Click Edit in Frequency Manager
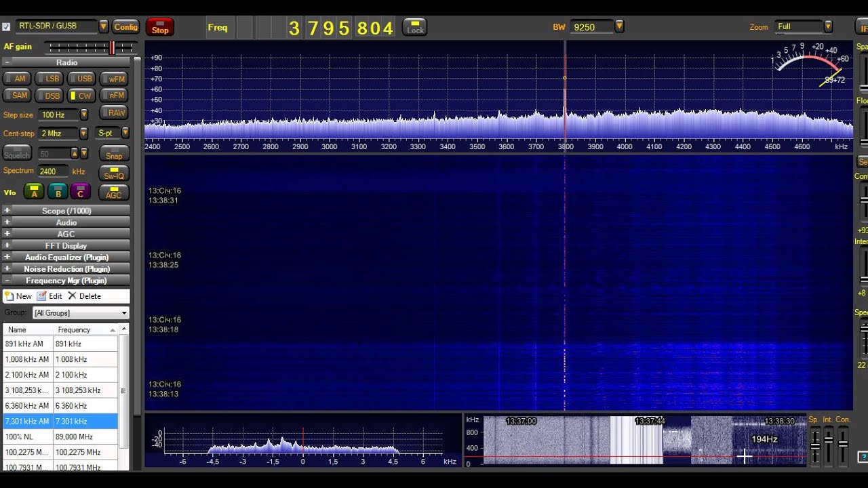Screen dimensions: 868x488 pos(50,296)
